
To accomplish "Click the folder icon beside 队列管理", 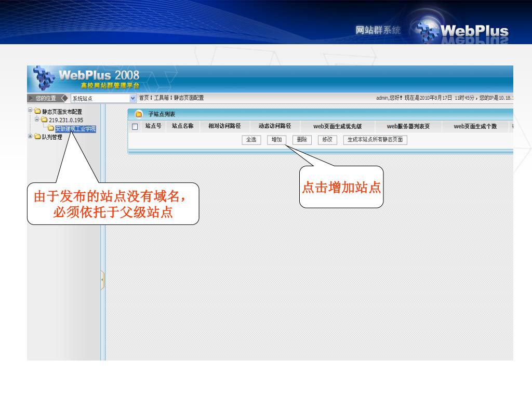I will coord(37,137).
